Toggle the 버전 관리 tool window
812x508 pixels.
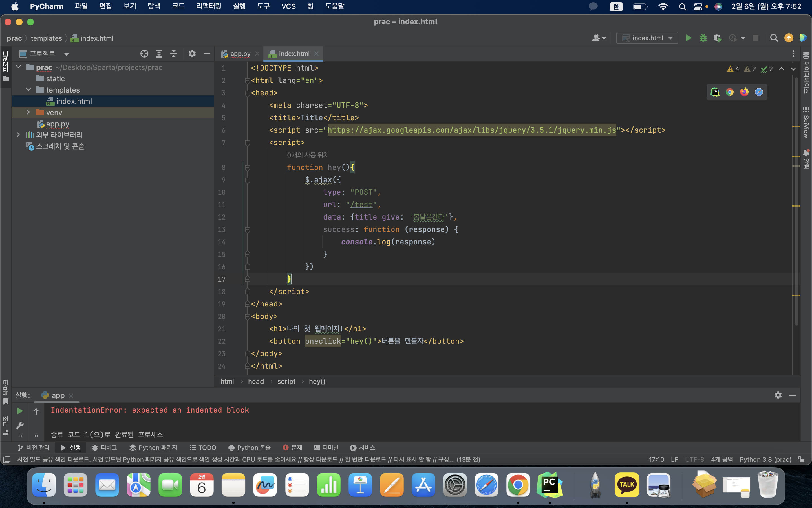tap(34, 448)
